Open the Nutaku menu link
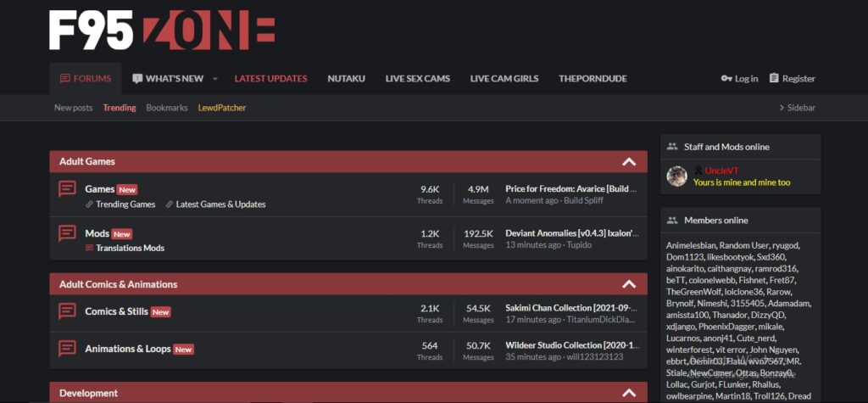Image resolution: width=868 pixels, height=403 pixels. pos(346,79)
